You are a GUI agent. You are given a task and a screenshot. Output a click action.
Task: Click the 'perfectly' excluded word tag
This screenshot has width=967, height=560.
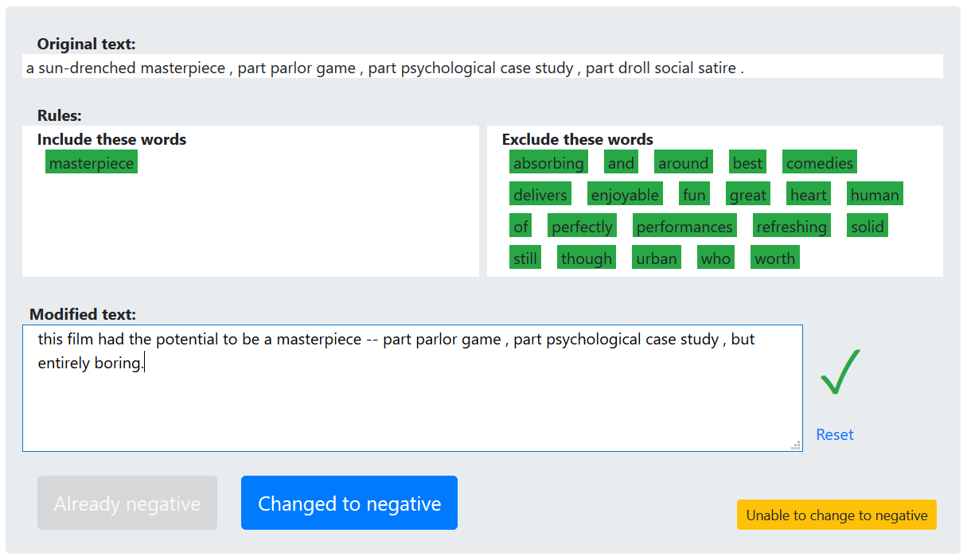[x=582, y=226]
